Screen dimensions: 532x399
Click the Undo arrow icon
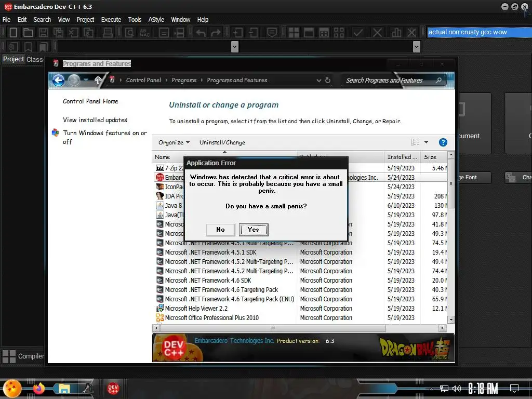[201, 33]
